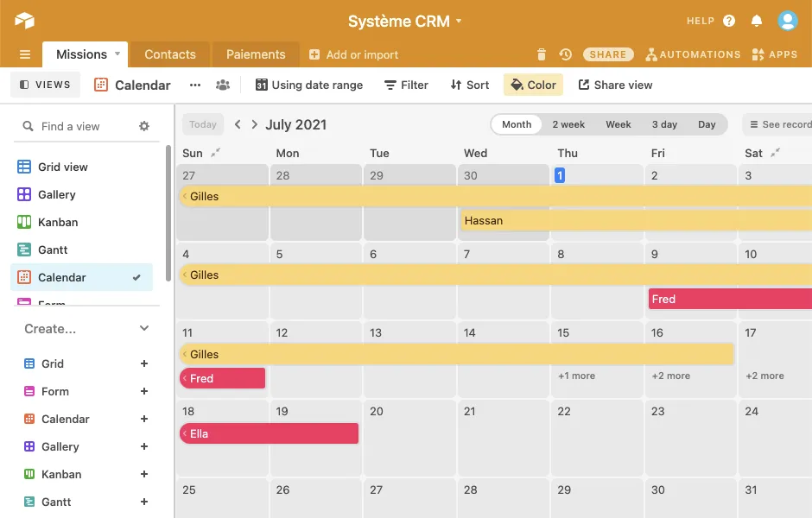Screen dimensions: 812x518
Task: Open notifications bell icon
Action: pos(757,21)
